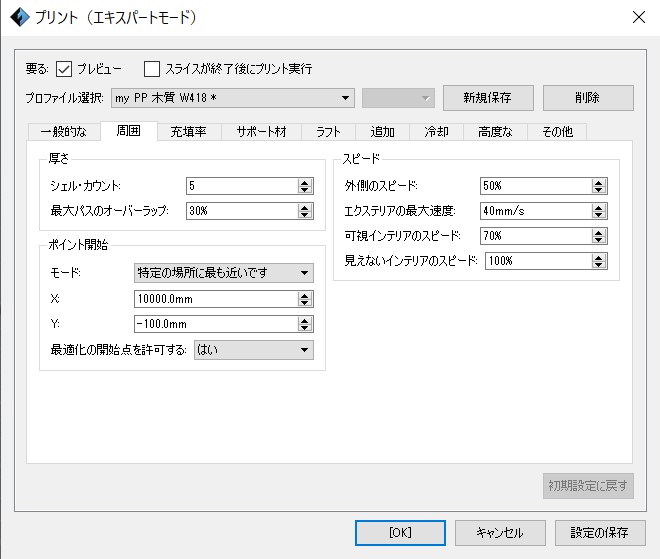The width and height of the screenshot is (660, 559).
Task: Click the 新規保存 button
Action: point(488,98)
